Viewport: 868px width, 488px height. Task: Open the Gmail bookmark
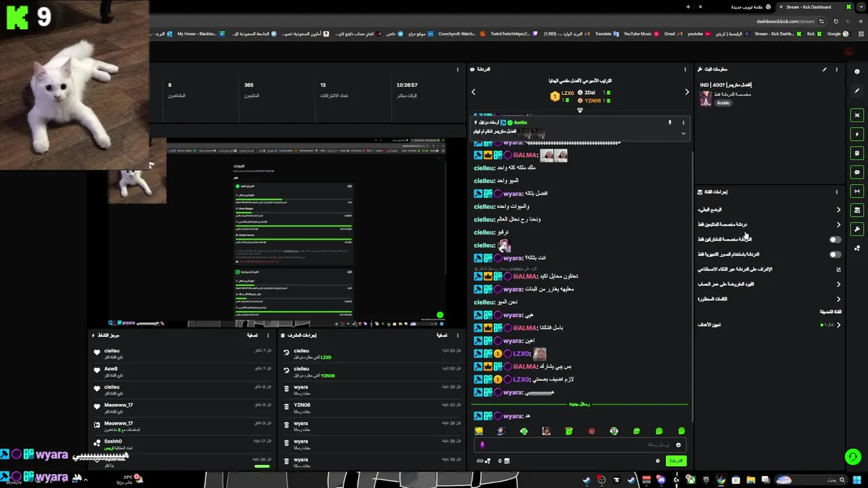673,34
